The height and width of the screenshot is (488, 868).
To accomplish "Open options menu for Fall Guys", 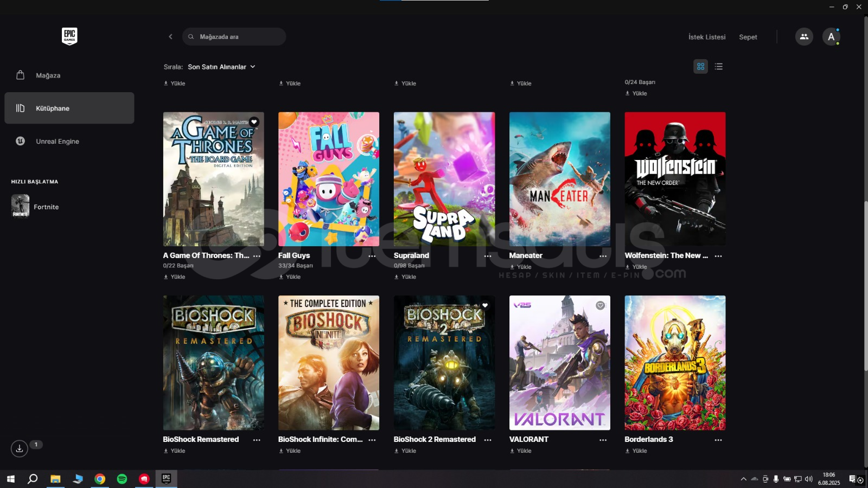I will pos(372,256).
